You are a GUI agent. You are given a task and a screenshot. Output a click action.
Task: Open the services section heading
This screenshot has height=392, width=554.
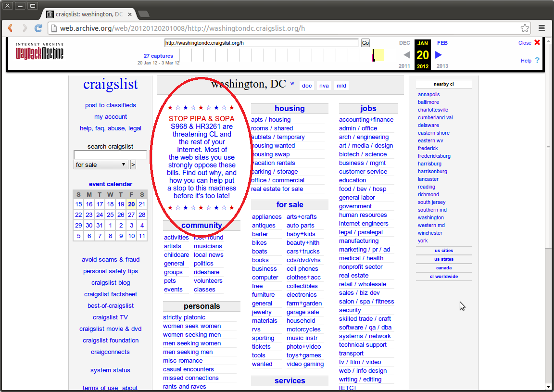(290, 380)
